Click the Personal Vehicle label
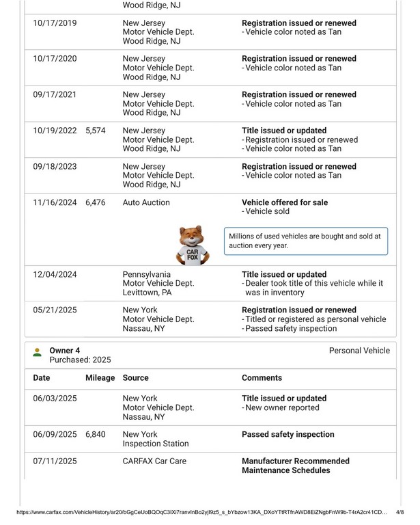 pos(359,351)
